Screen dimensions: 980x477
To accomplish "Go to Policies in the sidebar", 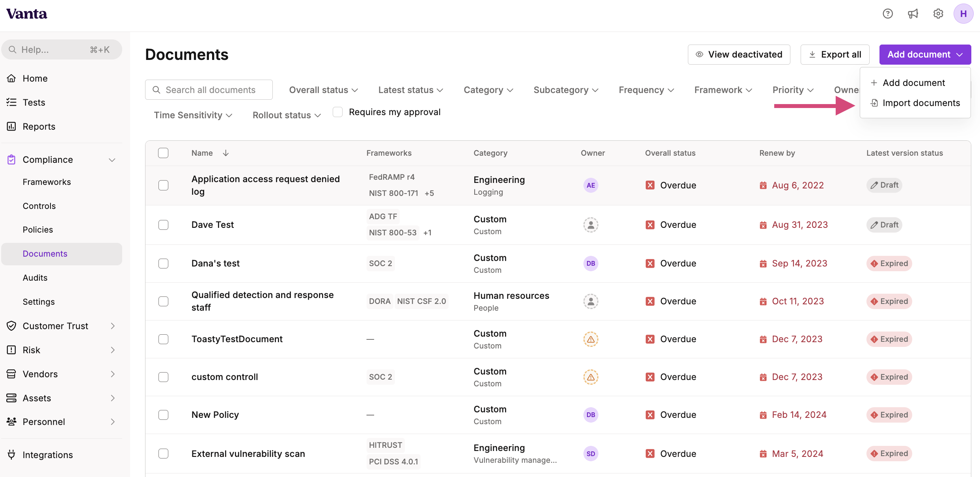I will (x=37, y=230).
